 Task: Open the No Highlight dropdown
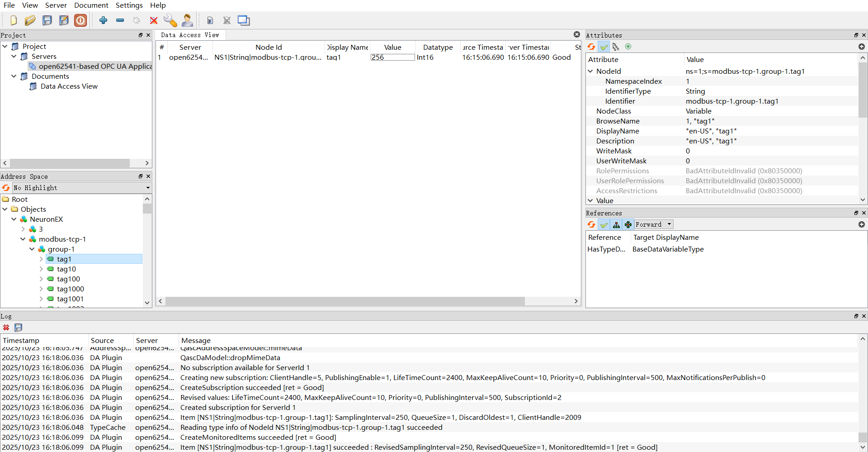(x=81, y=188)
